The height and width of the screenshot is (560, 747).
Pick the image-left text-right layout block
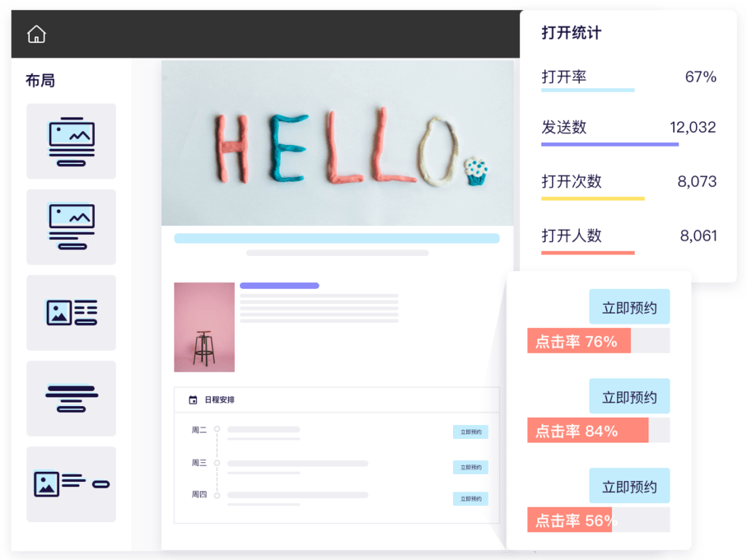pos(71,312)
